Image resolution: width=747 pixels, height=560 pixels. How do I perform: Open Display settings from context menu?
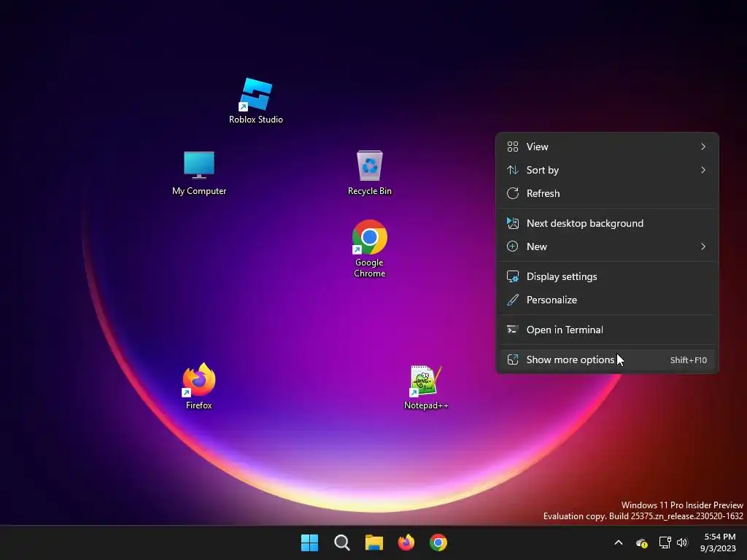(608, 276)
